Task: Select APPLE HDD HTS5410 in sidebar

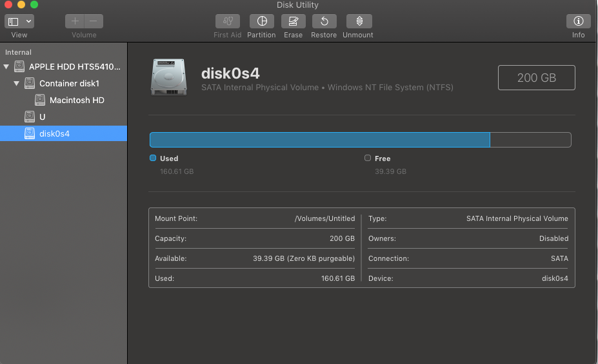Action: 63,66
